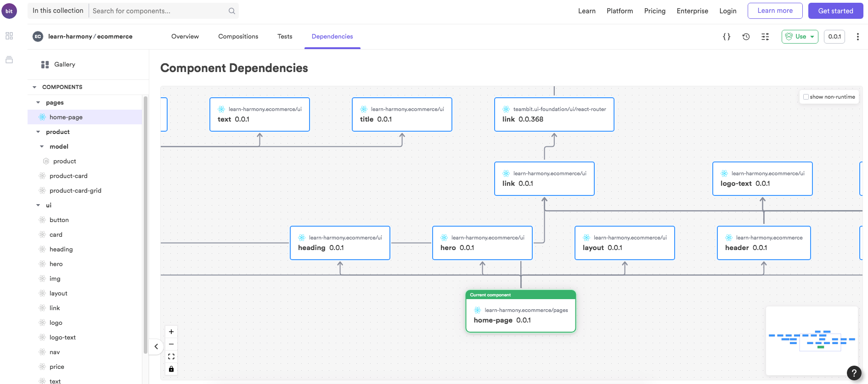Toggle the graph interactivity lock
Image resolution: width=868 pixels, height=384 pixels.
(x=171, y=369)
